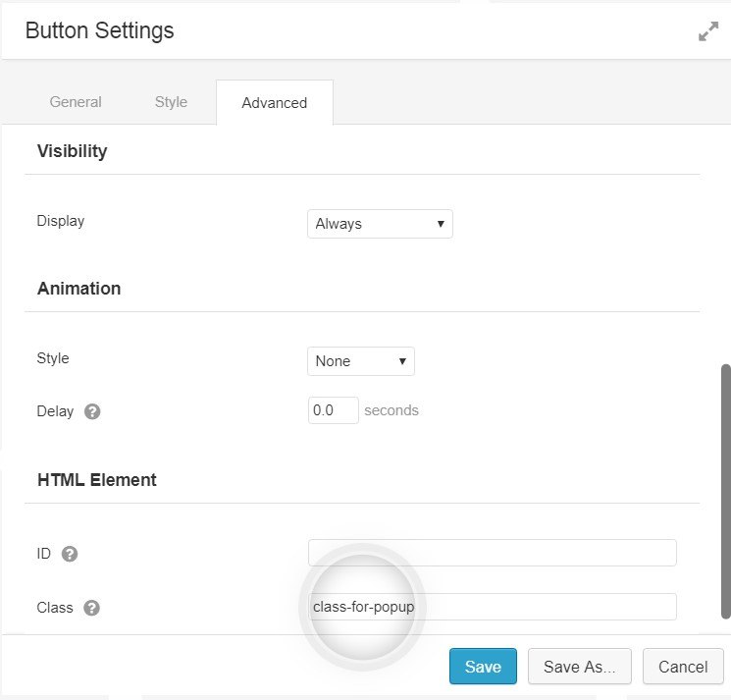Click the arrow on Always dropdown
The width and height of the screenshot is (731, 700).
pos(441,224)
